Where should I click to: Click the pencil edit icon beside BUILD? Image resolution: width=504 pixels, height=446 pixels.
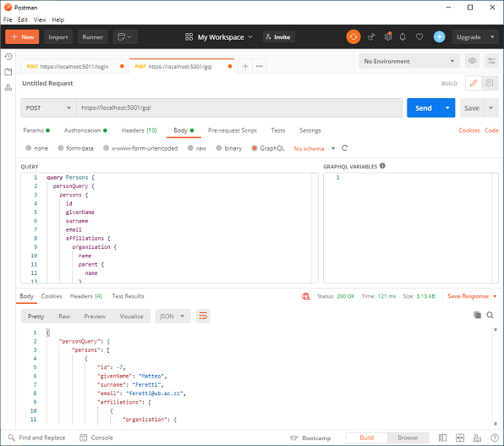(x=474, y=83)
